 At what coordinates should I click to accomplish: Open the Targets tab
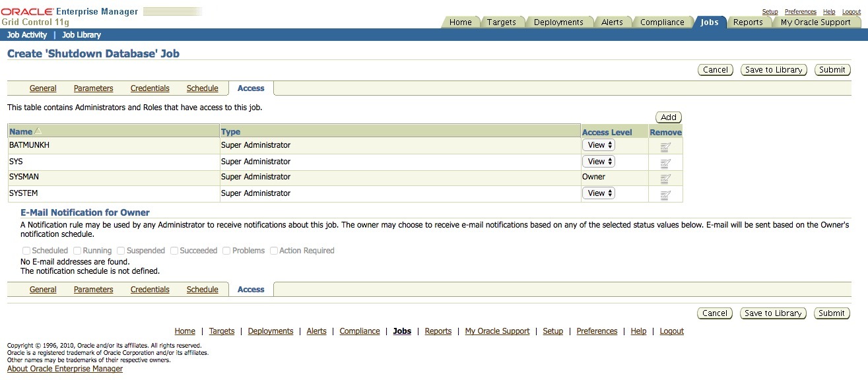pyautogui.click(x=502, y=22)
